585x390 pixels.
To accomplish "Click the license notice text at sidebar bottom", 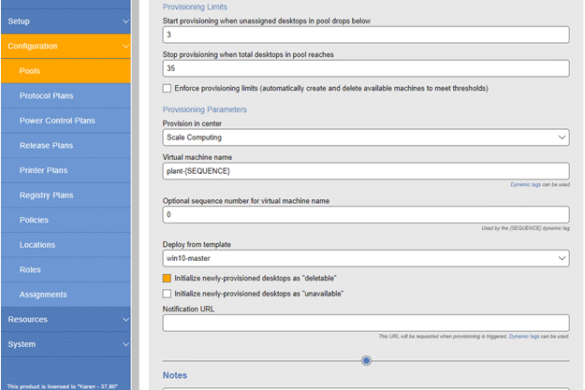I will (x=62, y=386).
